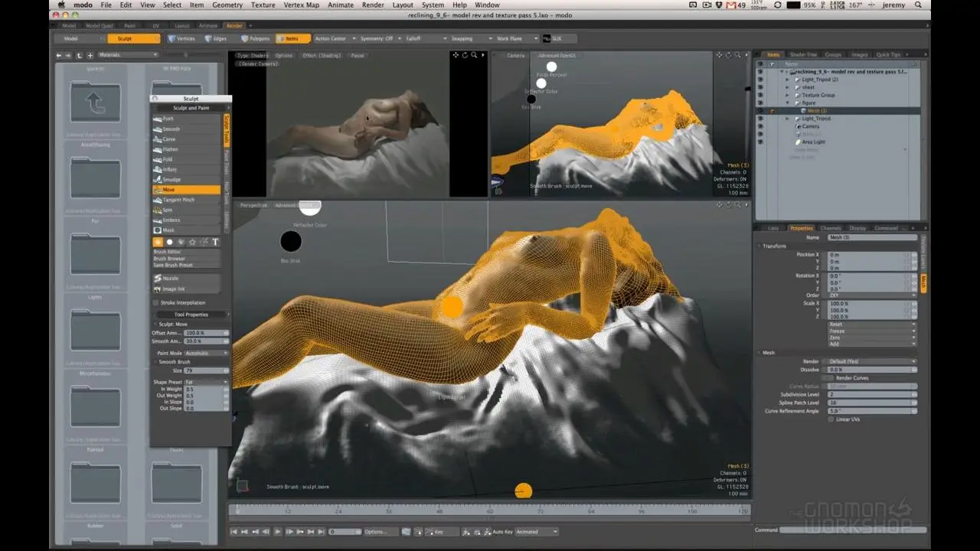Click the Subdivision Level input field

point(870,394)
